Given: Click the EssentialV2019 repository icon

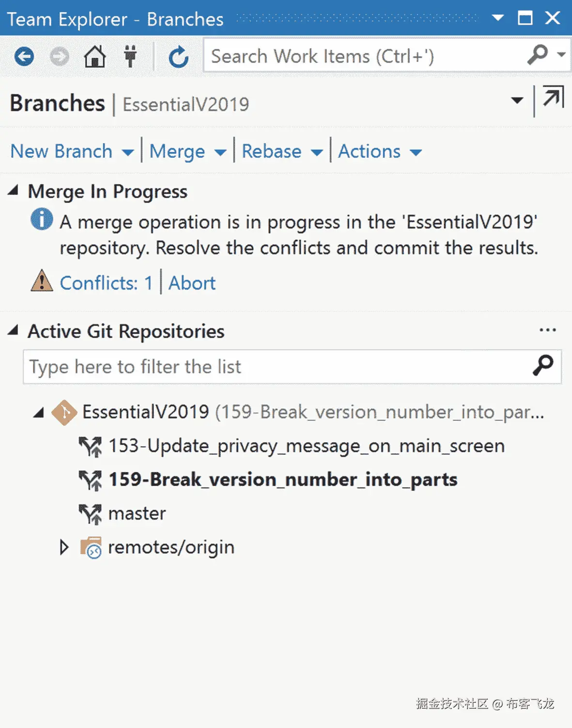Looking at the screenshot, I should coord(64,413).
